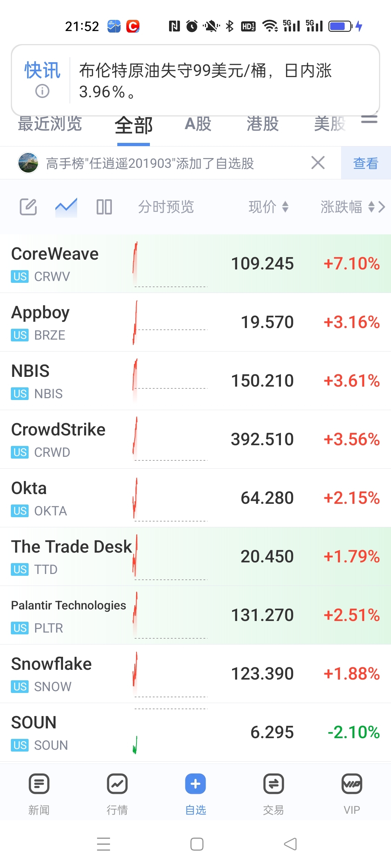Screen dimensions: 391x868
Task: Open the hamburger menu beside 美股
Action: [x=369, y=119]
